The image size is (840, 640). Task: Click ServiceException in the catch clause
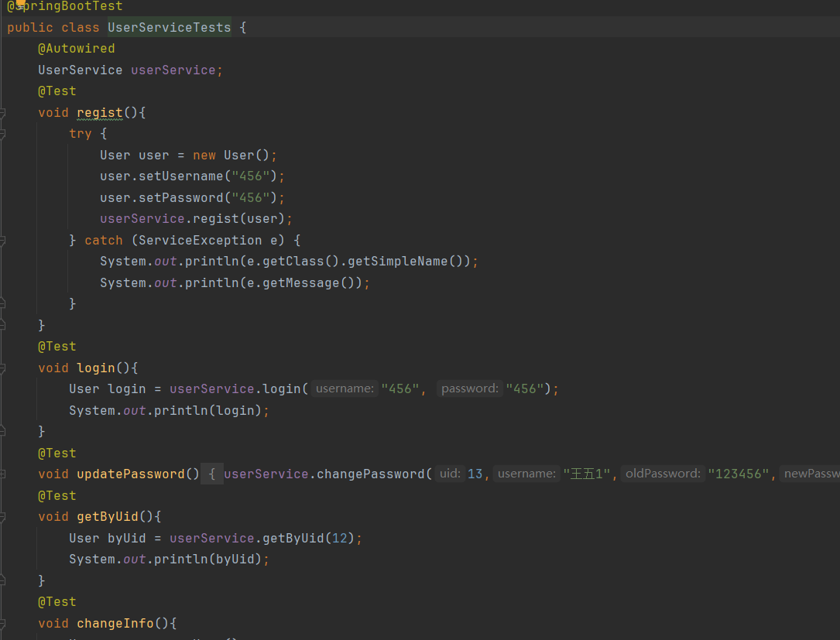click(201, 241)
